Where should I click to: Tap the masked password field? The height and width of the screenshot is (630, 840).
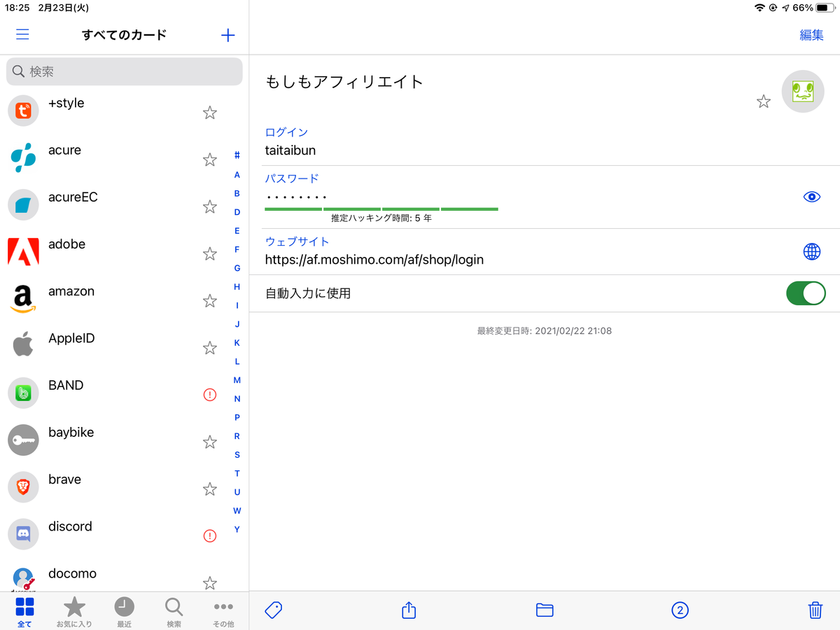coord(297,197)
